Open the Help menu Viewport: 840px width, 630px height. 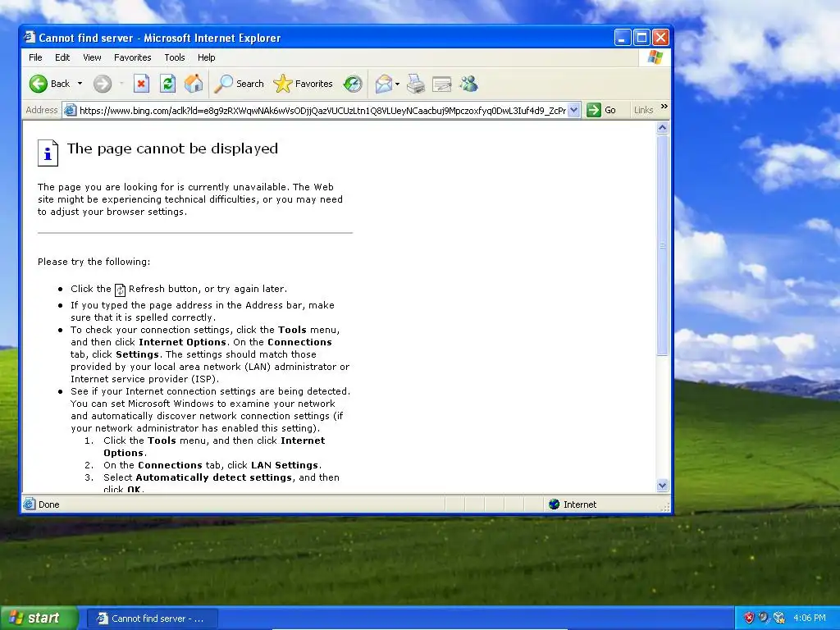tap(206, 57)
